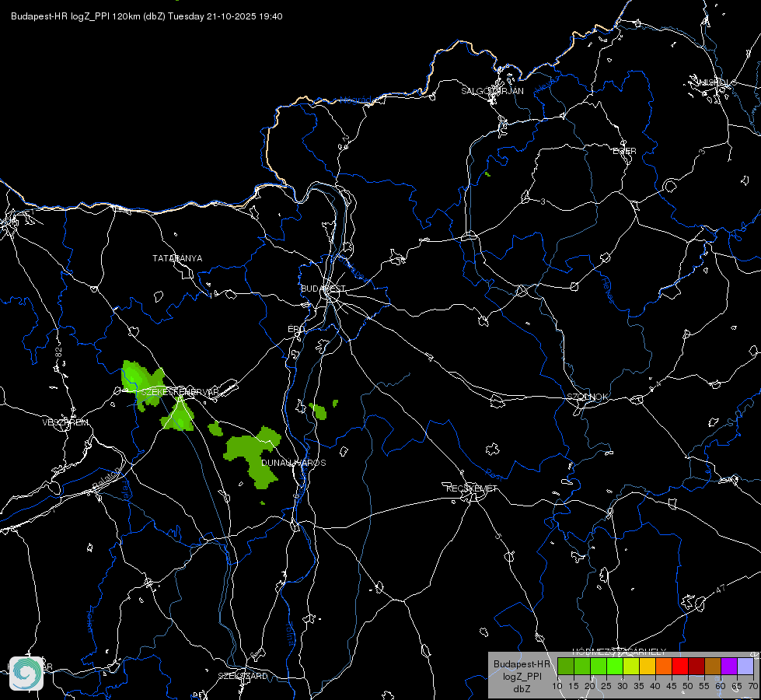This screenshot has height=700, width=761.
Task: Pick the 30-35 dBZ yellow-green swatch
Action: pos(631,666)
